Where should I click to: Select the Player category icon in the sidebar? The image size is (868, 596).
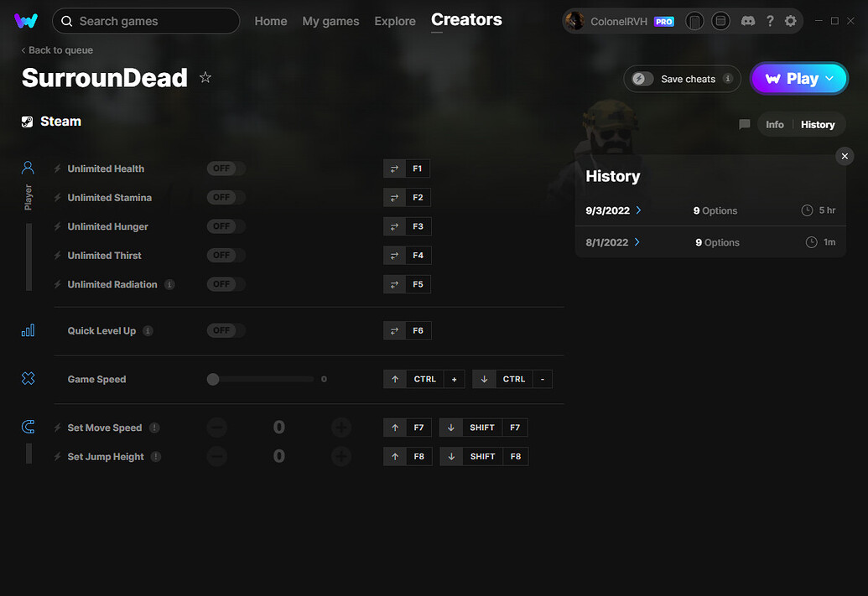click(28, 166)
